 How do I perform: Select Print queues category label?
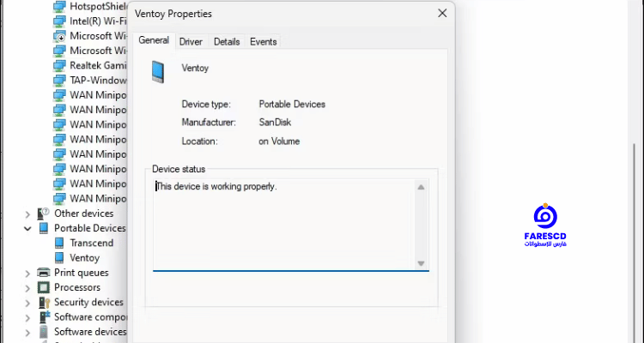(x=82, y=273)
